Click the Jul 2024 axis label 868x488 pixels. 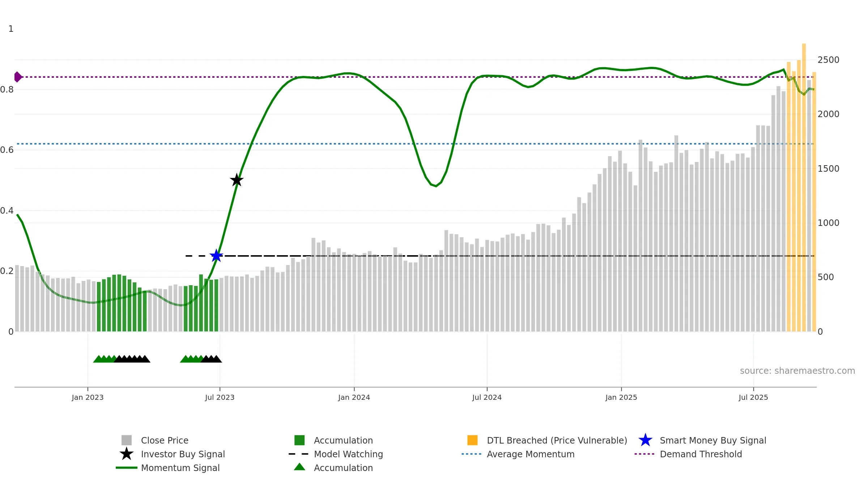(x=487, y=397)
